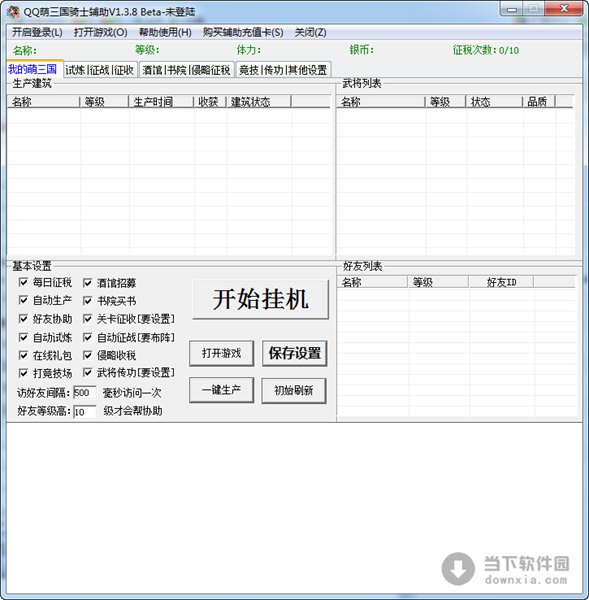Click the app icon in the title bar

coord(13,12)
